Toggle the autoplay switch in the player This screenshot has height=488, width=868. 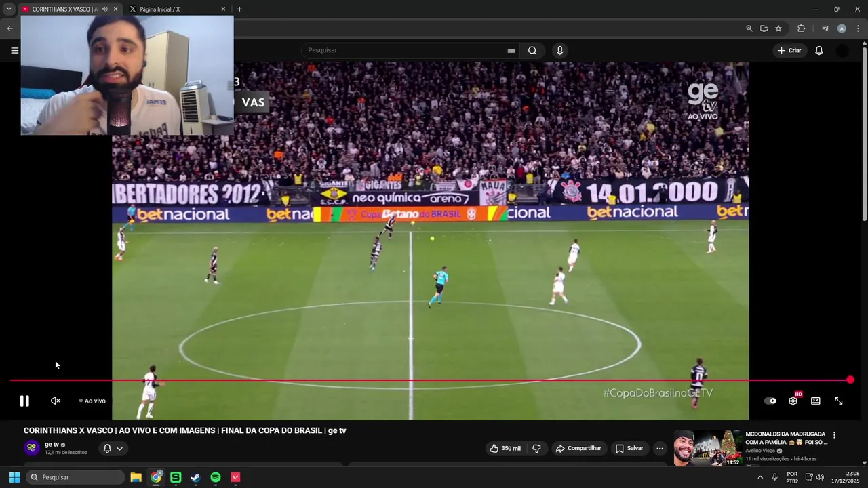(x=770, y=401)
